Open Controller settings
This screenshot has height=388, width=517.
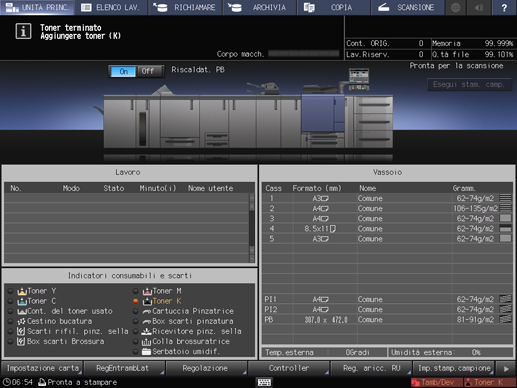coord(289,368)
